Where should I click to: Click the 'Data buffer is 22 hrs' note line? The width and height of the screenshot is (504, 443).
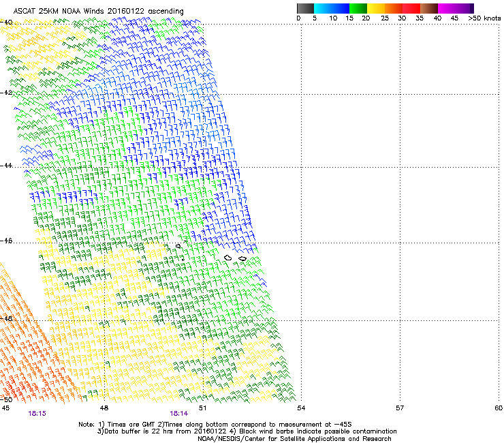tap(247, 431)
